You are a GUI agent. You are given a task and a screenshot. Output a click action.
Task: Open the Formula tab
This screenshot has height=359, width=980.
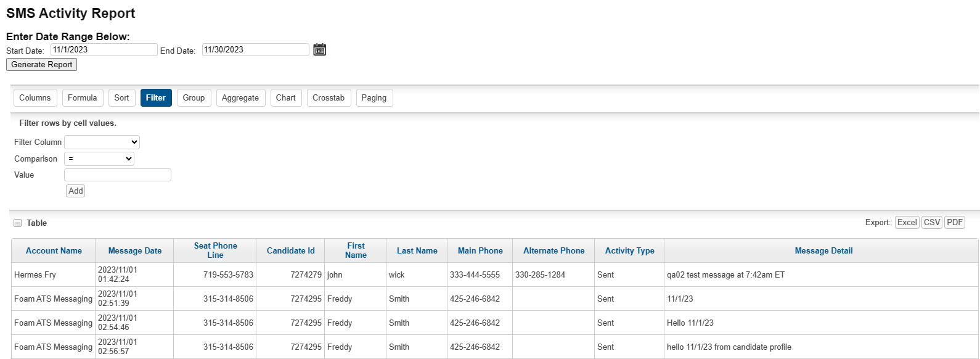[x=83, y=98]
